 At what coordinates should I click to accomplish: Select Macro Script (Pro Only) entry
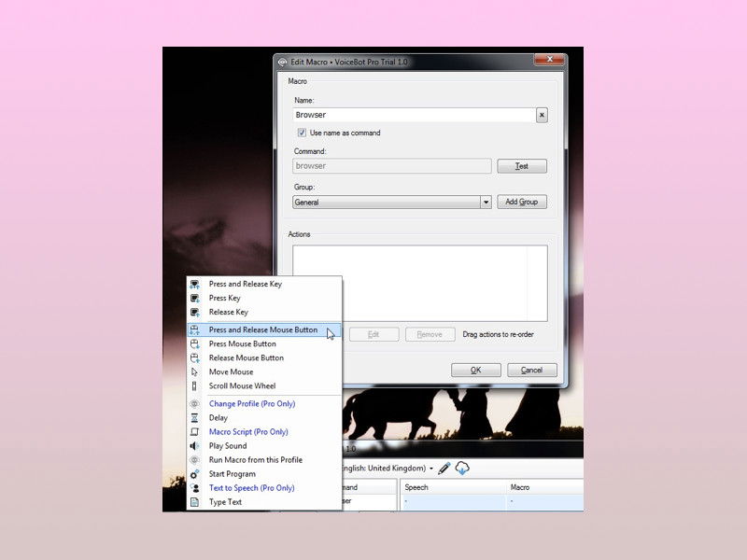pyautogui.click(x=264, y=432)
